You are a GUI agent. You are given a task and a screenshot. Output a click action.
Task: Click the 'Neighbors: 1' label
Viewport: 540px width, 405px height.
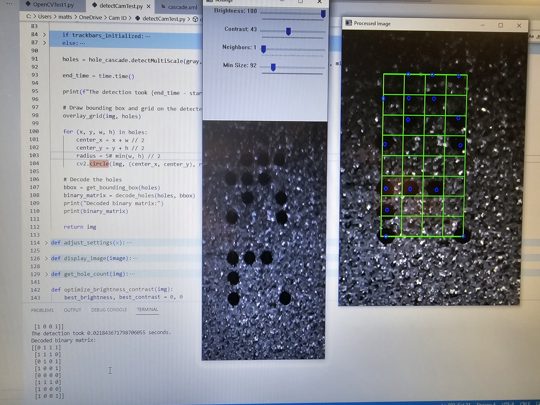(x=239, y=47)
